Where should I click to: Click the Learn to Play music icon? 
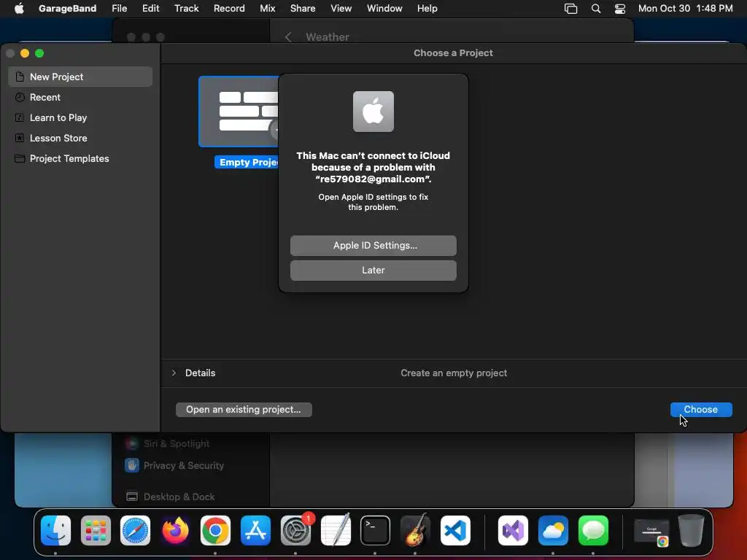(x=20, y=117)
